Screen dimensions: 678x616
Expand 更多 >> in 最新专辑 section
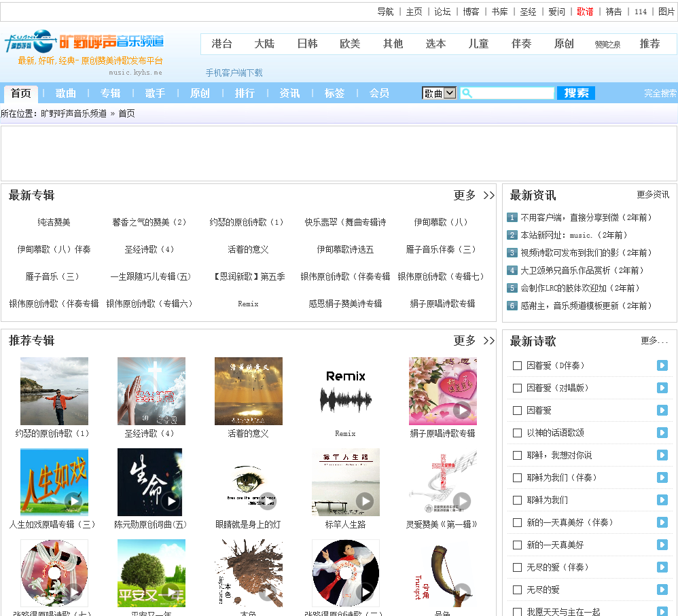[474, 196]
